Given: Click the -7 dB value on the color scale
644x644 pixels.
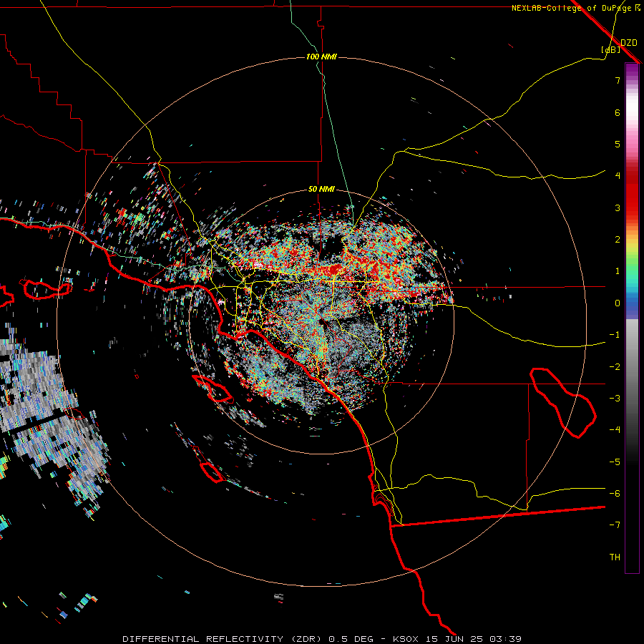Looking at the screenshot, I should pyautogui.click(x=615, y=525).
